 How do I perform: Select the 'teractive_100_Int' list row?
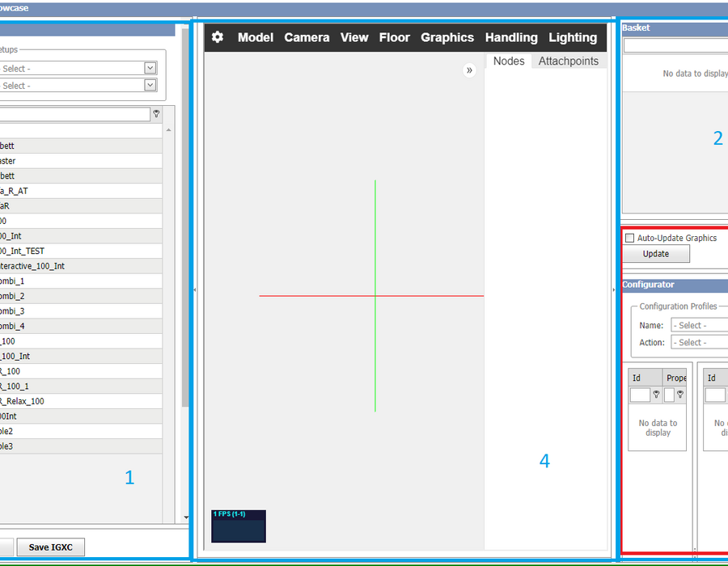pos(81,266)
